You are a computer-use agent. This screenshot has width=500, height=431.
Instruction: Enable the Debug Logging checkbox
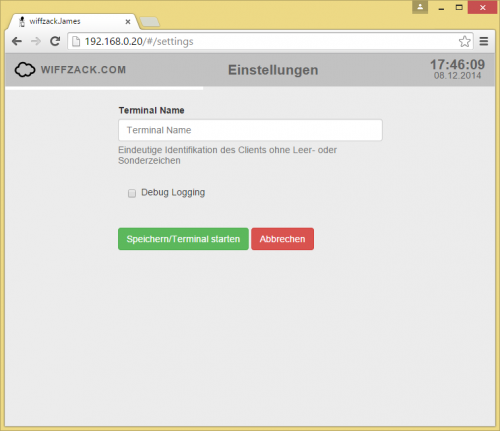click(x=132, y=193)
